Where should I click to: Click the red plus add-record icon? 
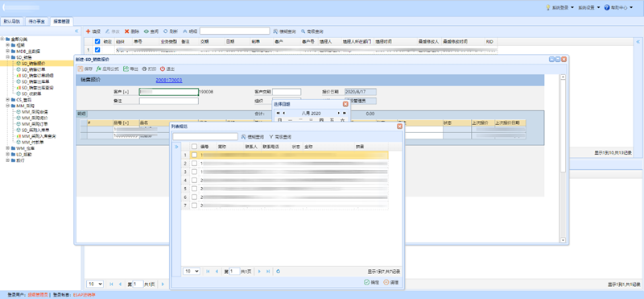pos(88,31)
